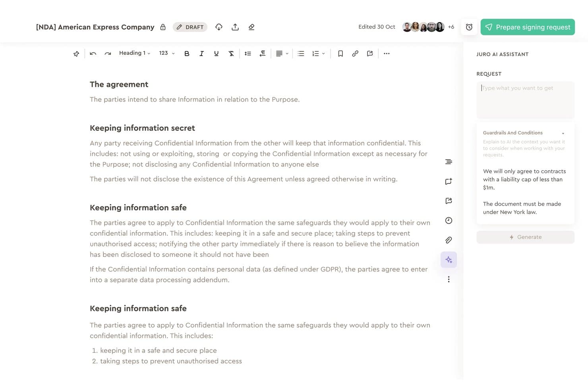Click the collaborator avatars group
Viewport: 588px width, 392px height.
tap(423, 27)
